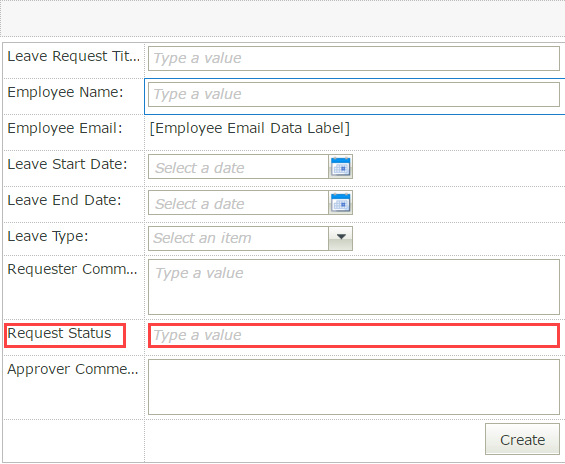
Task: Focus the Leave Request Title text field
Action: point(354,58)
